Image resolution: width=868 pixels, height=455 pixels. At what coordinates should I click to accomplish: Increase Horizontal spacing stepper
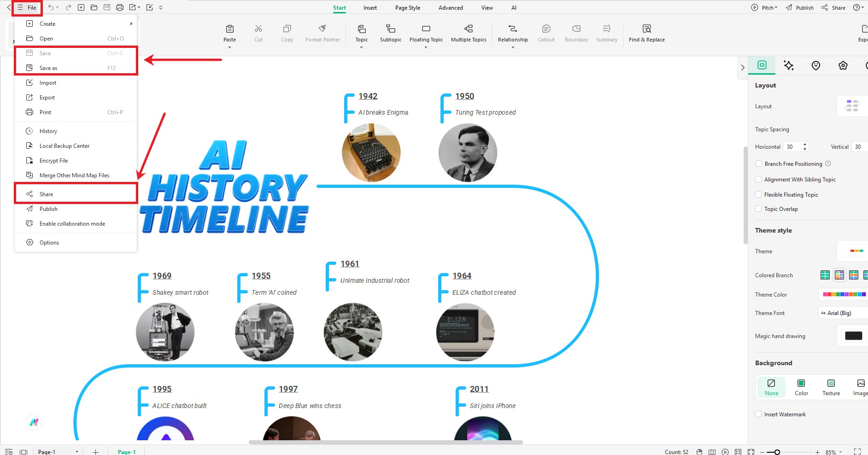[805, 145]
